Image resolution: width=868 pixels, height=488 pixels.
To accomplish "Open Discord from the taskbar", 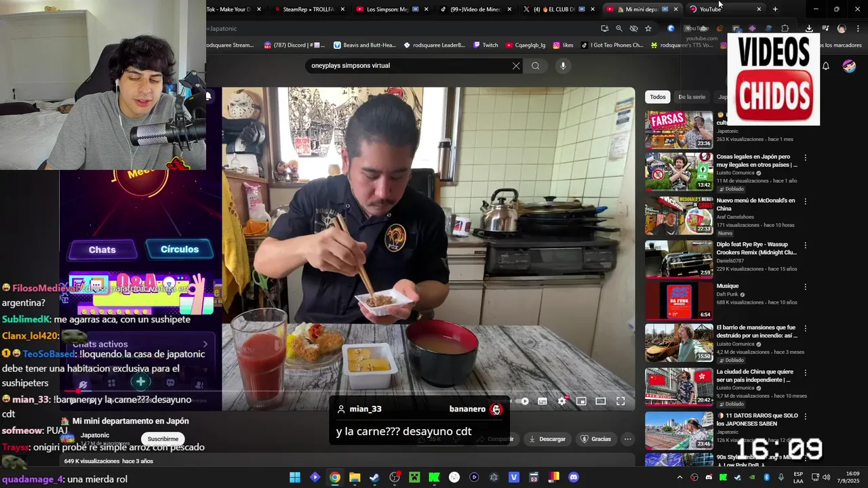I will [574, 477].
